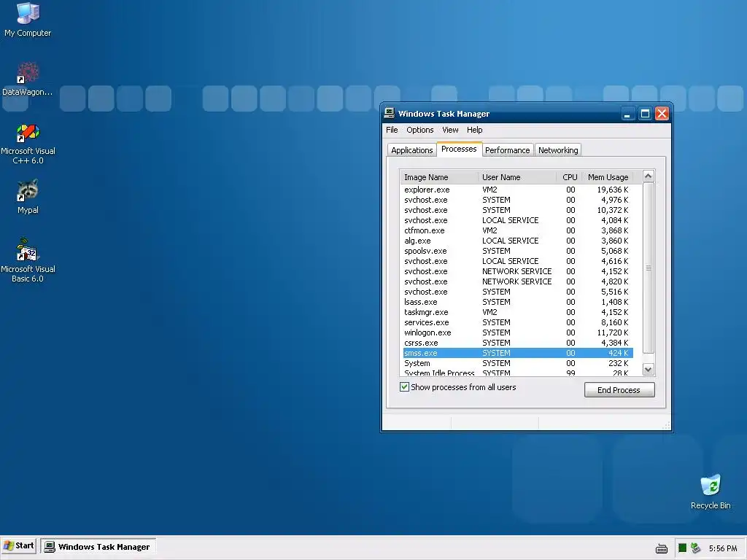This screenshot has height=560, width=747.
Task: Select svchost.exe using 5,516 K memory
Action: click(x=517, y=292)
